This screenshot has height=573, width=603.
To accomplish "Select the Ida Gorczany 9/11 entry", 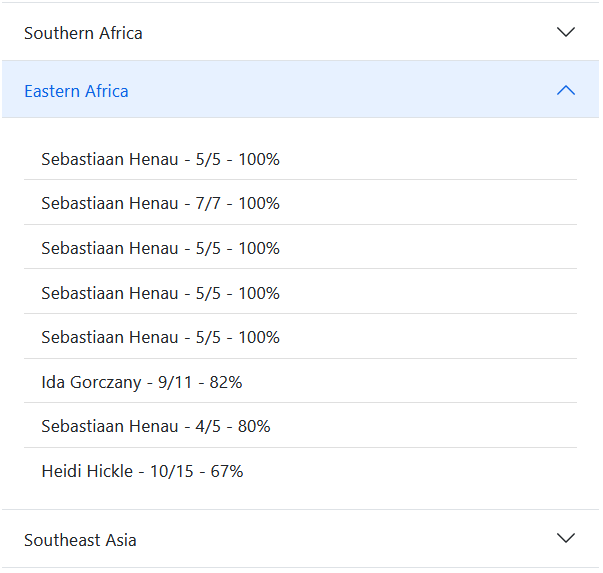I will pyautogui.click(x=141, y=382).
